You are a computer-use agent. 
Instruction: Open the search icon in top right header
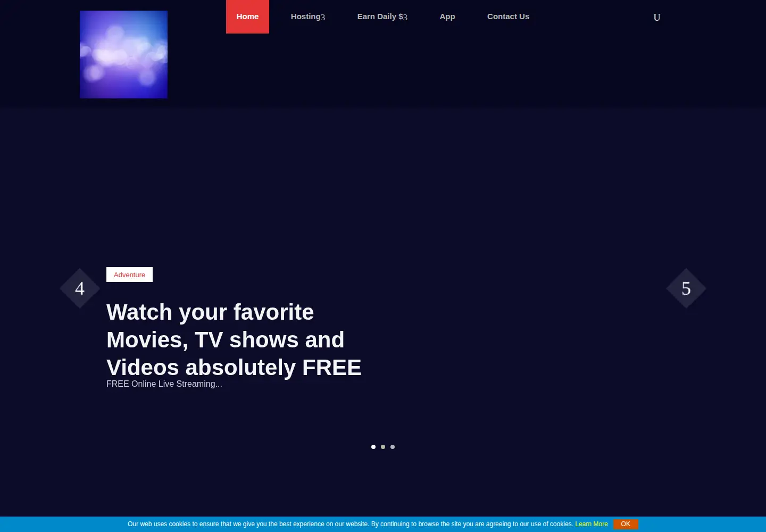(656, 17)
